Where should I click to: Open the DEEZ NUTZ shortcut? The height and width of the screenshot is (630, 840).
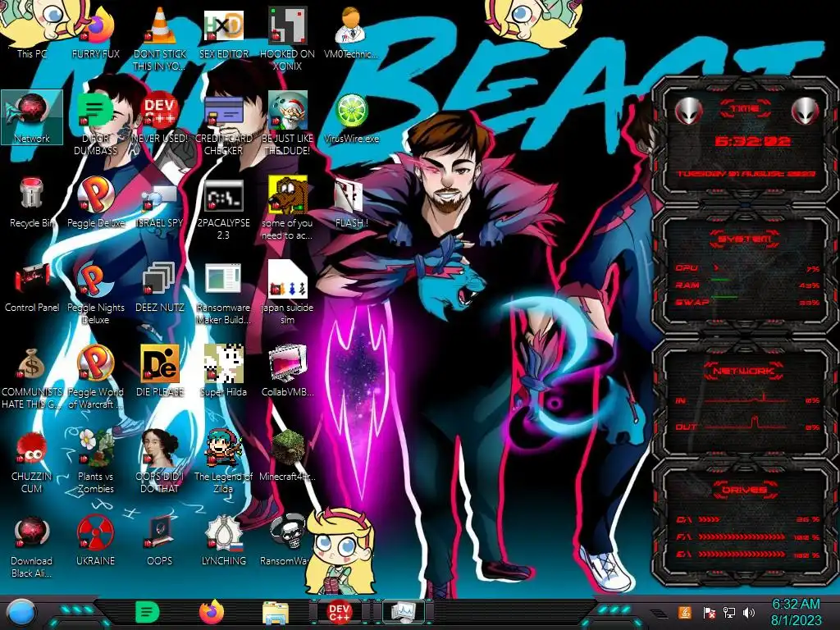pyautogui.click(x=160, y=286)
